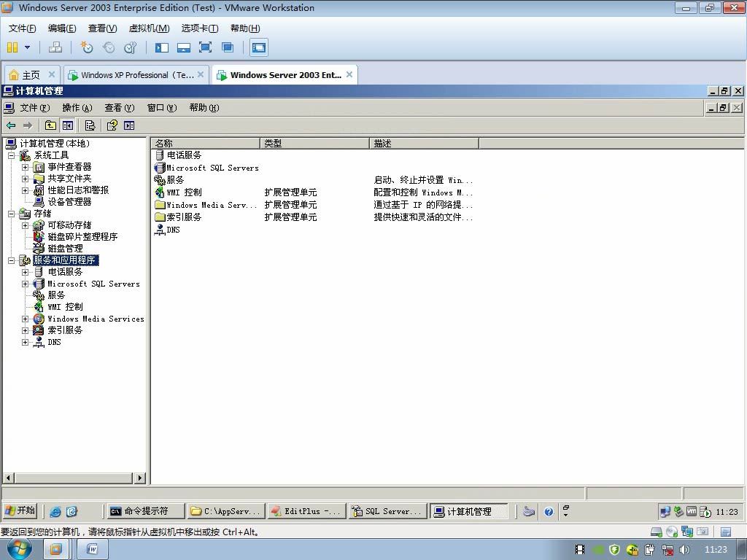Switch to C:\AppServ taskbar button
Image resolution: width=747 pixels, height=560 pixels.
pyautogui.click(x=226, y=511)
